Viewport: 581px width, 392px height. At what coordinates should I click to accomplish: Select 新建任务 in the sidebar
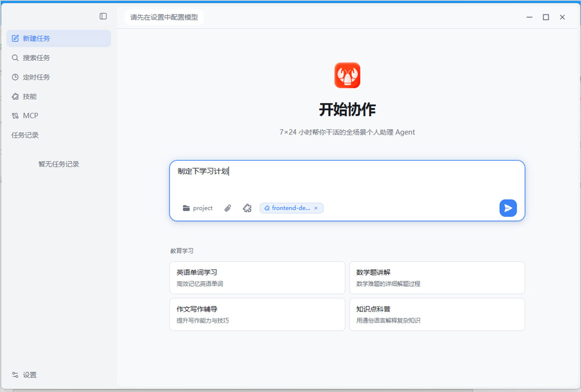[59, 39]
